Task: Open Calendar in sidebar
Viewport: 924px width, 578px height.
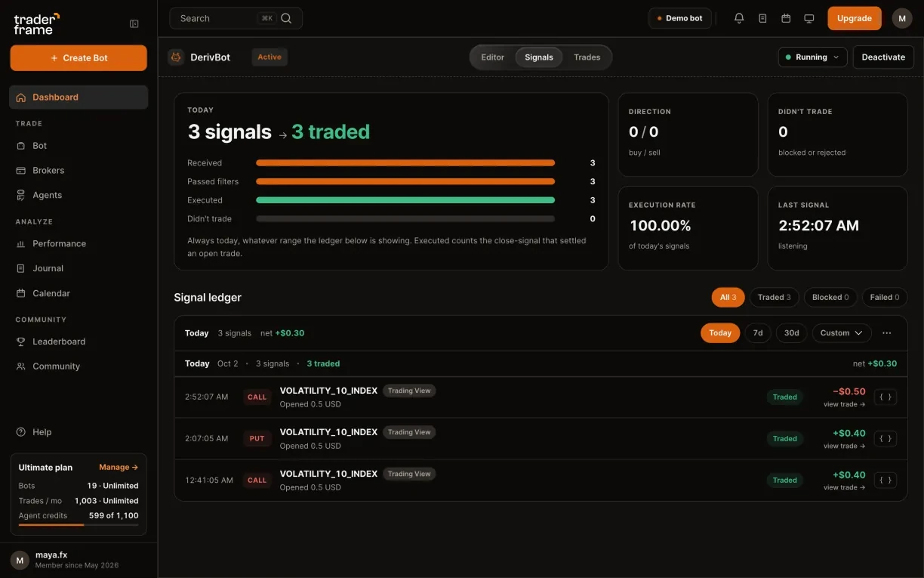Action: [x=79, y=293]
